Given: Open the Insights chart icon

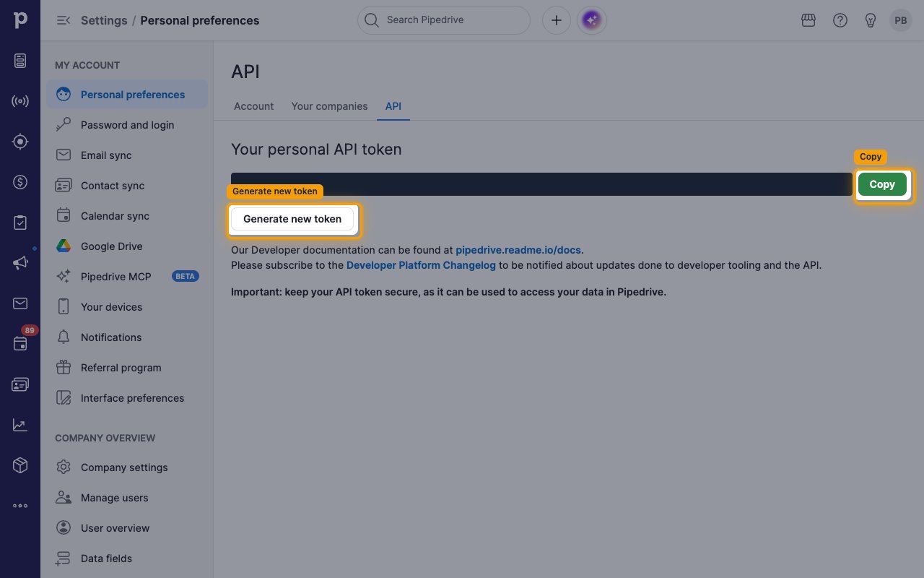Looking at the screenshot, I should click(20, 425).
